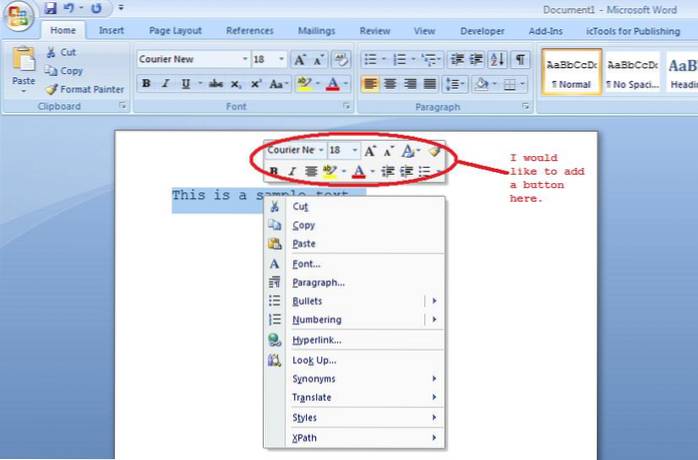Select Copy in the context menu
Image resolution: width=698 pixels, height=460 pixels.
pos(303,225)
